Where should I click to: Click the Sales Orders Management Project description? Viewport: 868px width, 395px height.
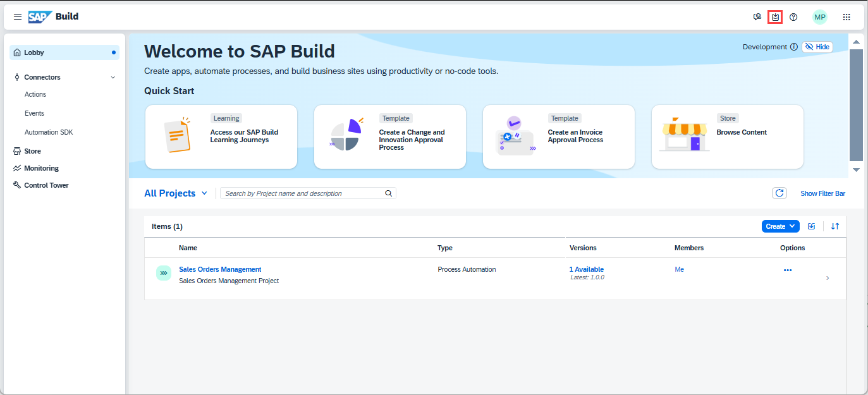coord(229,281)
